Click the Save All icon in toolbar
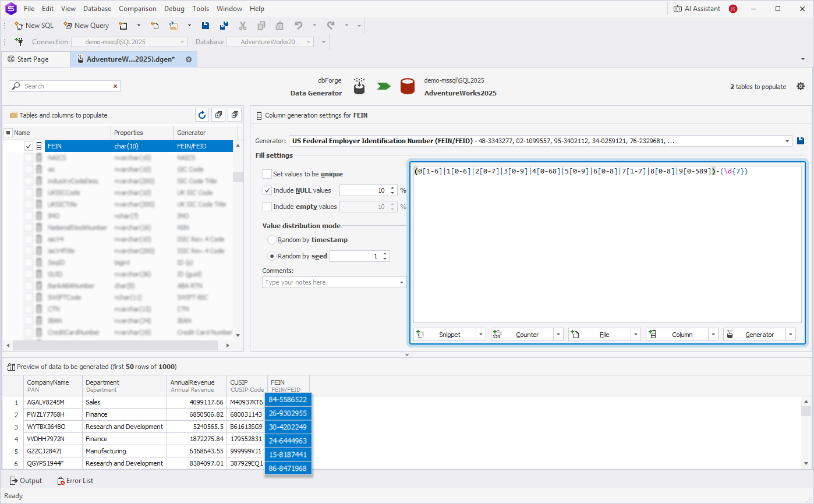The width and height of the screenshot is (814, 504). pos(224,26)
